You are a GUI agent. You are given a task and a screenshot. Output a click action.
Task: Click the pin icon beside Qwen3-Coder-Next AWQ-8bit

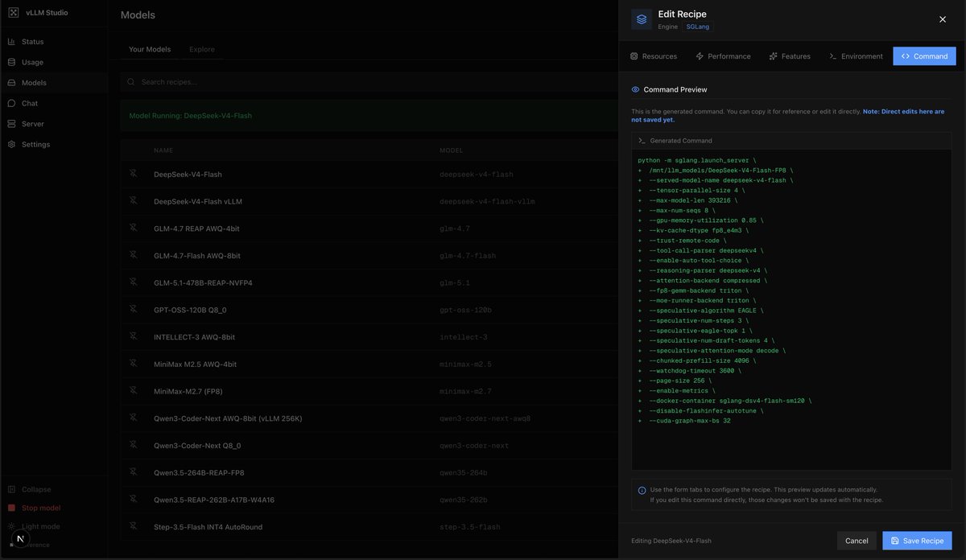pos(134,418)
